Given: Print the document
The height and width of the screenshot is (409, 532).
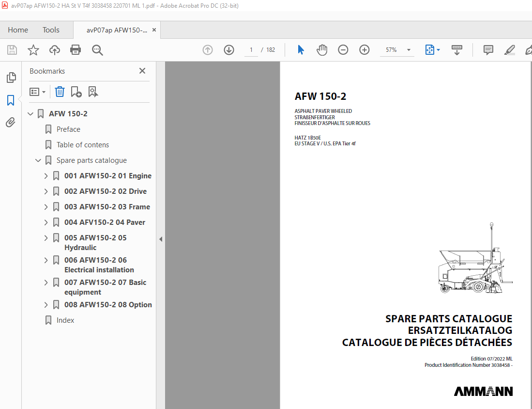Looking at the screenshot, I should coord(76,50).
